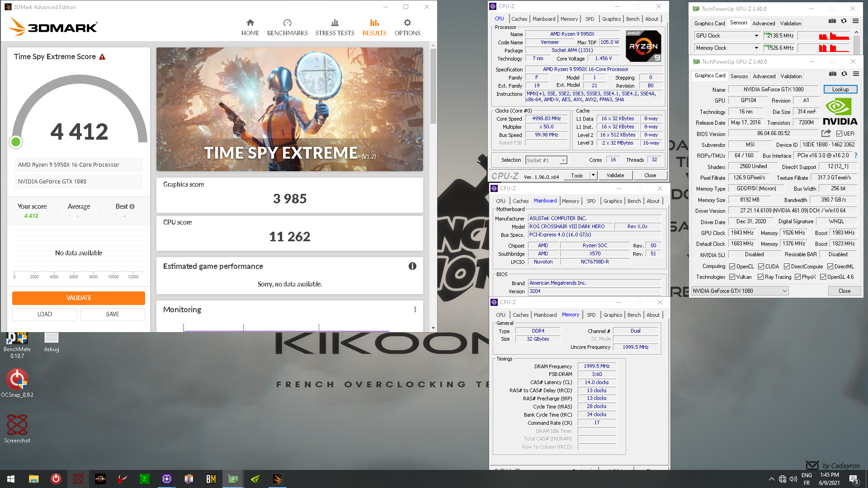Screen dimensions: 868x488
Task: Toggle the Ray Tracing checkbox
Action: click(x=760, y=277)
